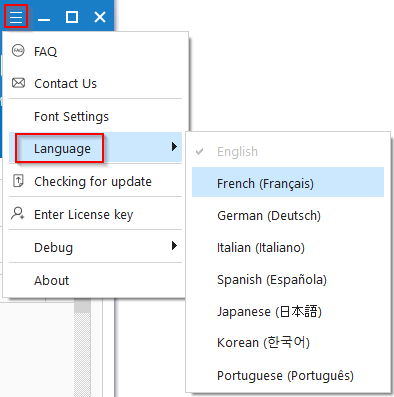
Task: Switch language to Korean (한국어)
Action: [288, 342]
